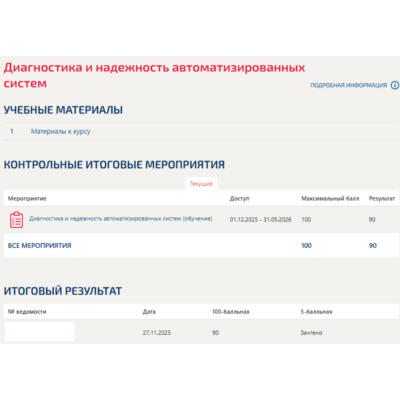Switch to the Текущие tab
The image size is (400, 400).
click(x=201, y=184)
